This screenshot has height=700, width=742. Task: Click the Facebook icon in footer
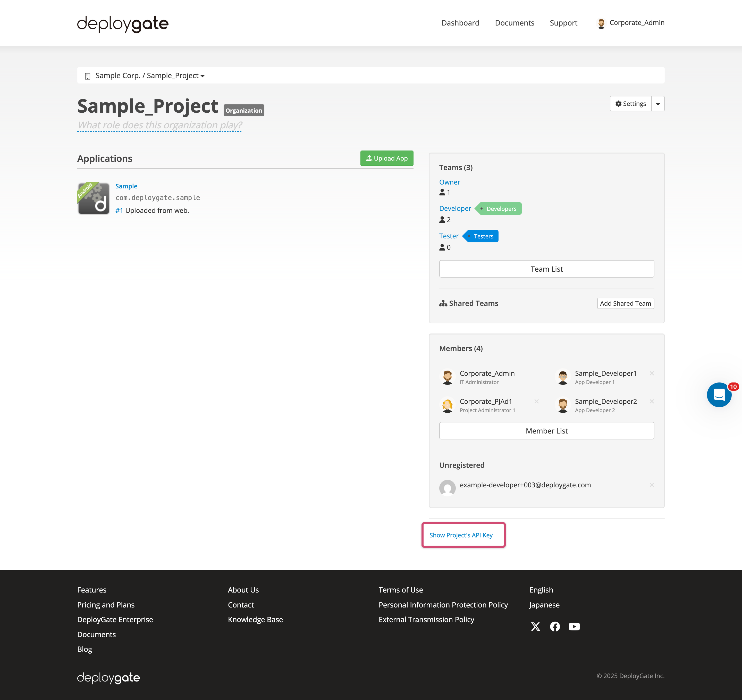(555, 627)
